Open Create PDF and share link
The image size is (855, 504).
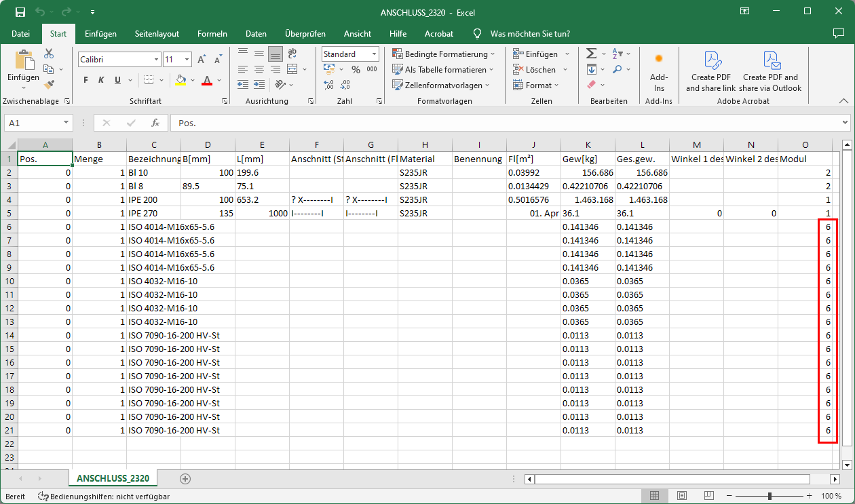[710, 71]
